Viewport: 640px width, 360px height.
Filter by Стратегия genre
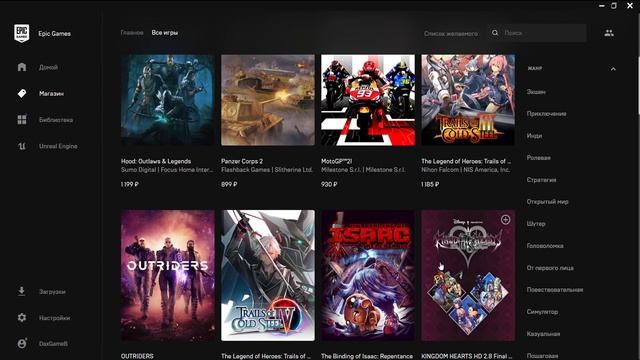click(x=541, y=180)
